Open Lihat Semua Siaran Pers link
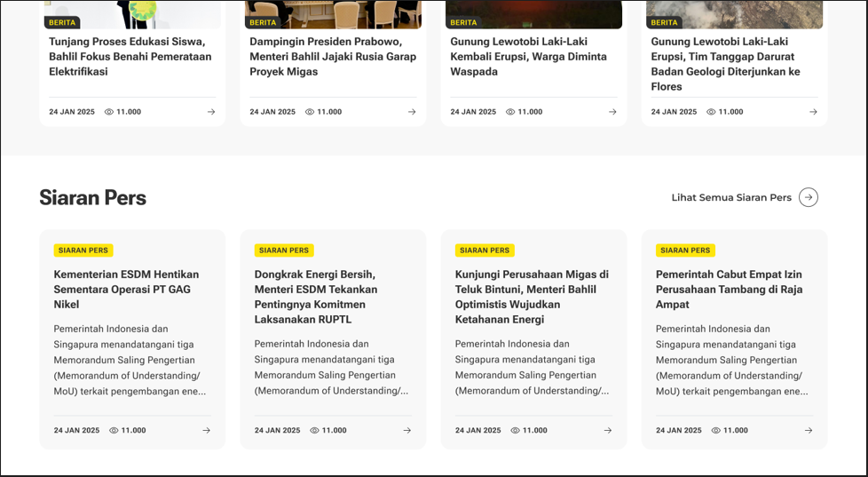Screen dimensions: 868x477 pos(730,197)
